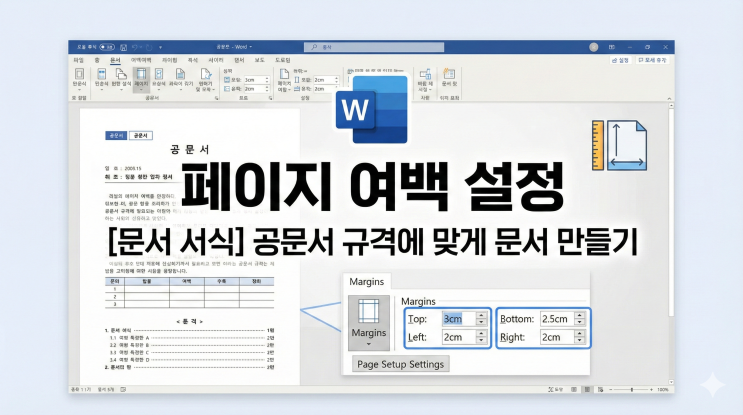This screenshot has width=743, height=415.
Task: Click the upper 2cm field in second ribbon group
Action: (326, 80)
